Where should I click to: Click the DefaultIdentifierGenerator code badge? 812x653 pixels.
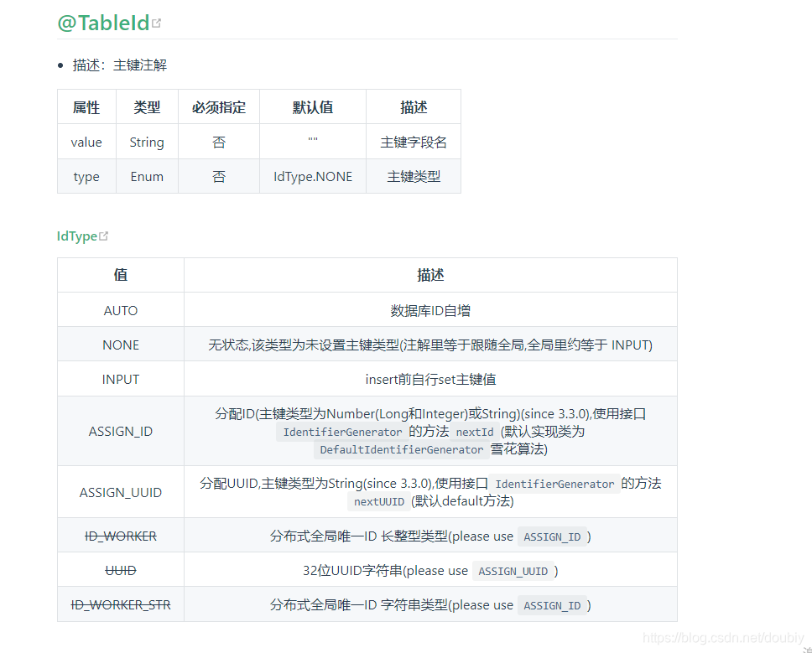pyautogui.click(x=400, y=449)
